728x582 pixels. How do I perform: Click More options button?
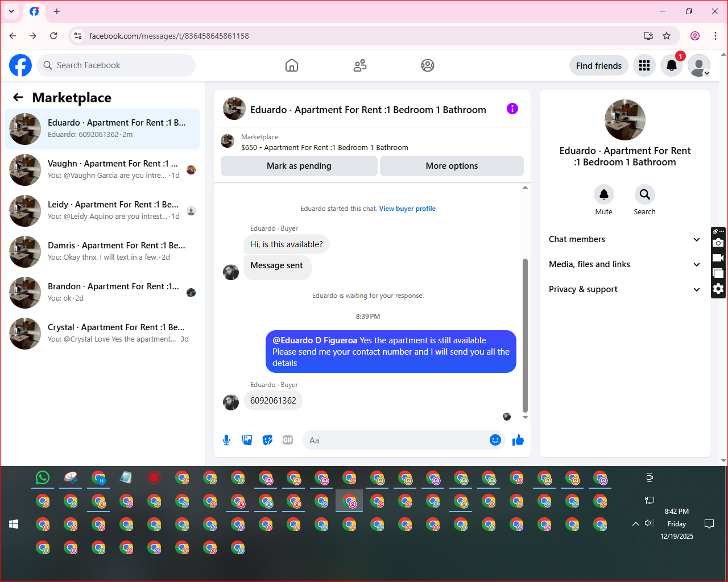coord(452,166)
